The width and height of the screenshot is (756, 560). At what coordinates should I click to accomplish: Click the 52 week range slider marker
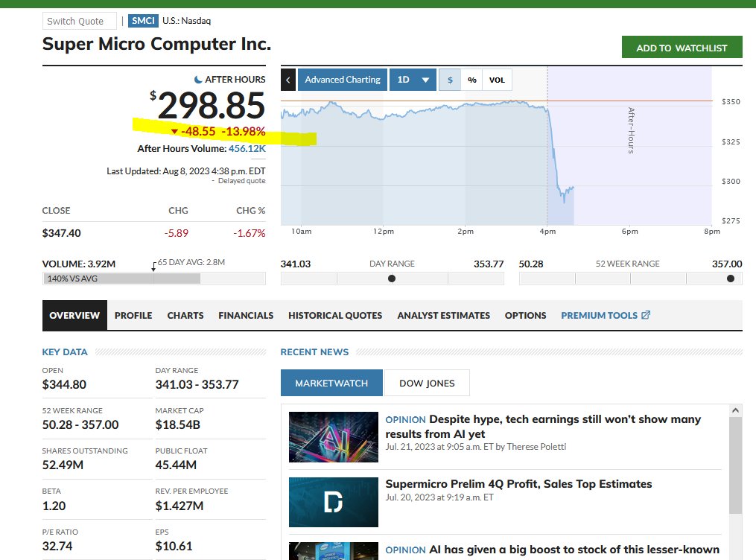coord(731,279)
